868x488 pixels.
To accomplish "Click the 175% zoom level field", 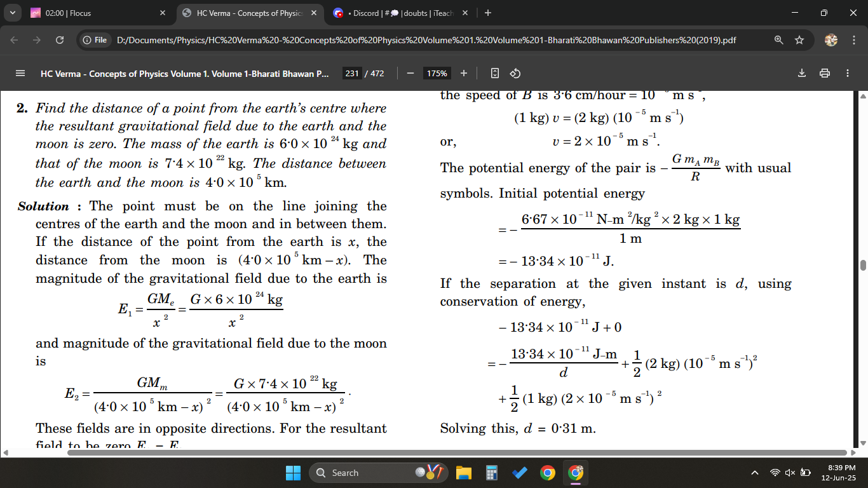I will click(x=437, y=73).
